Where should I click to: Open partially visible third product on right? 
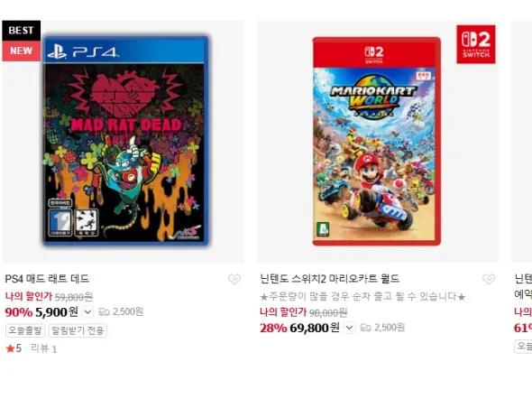tap(522, 142)
